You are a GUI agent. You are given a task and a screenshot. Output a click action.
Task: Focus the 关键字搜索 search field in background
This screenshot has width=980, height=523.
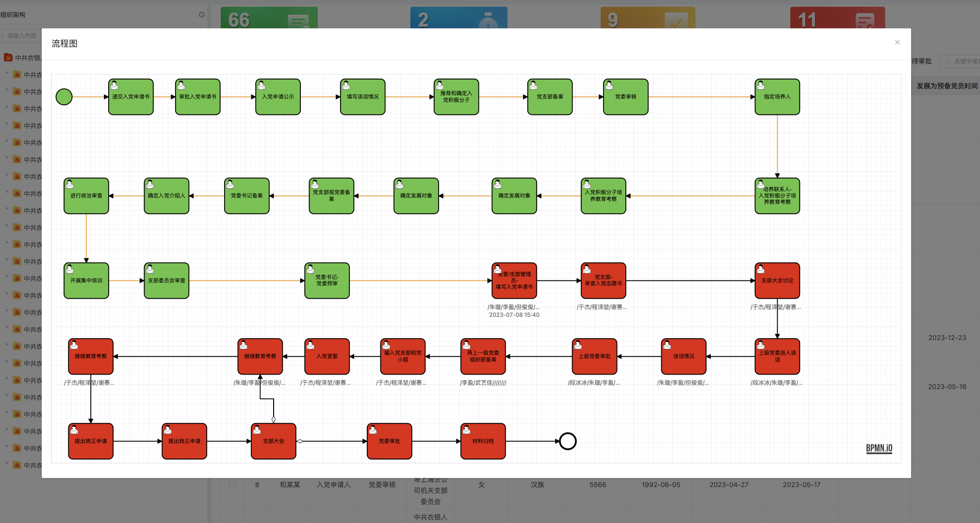[x=961, y=62]
